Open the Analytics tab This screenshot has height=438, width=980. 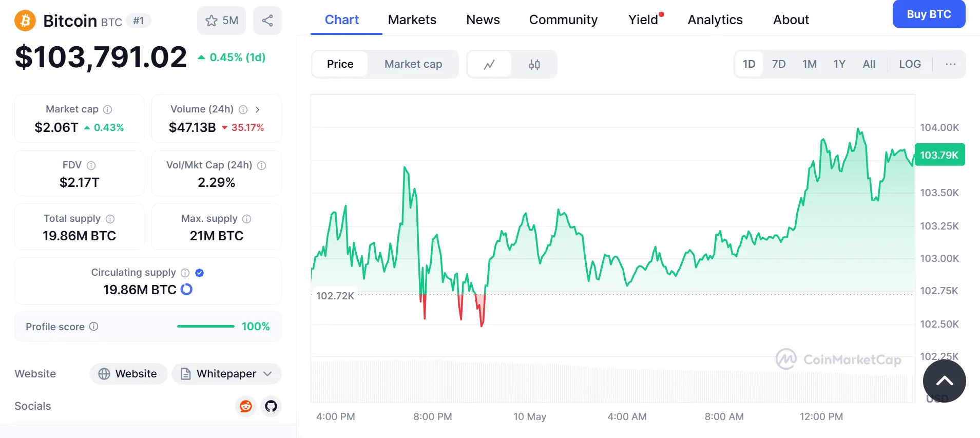point(715,20)
